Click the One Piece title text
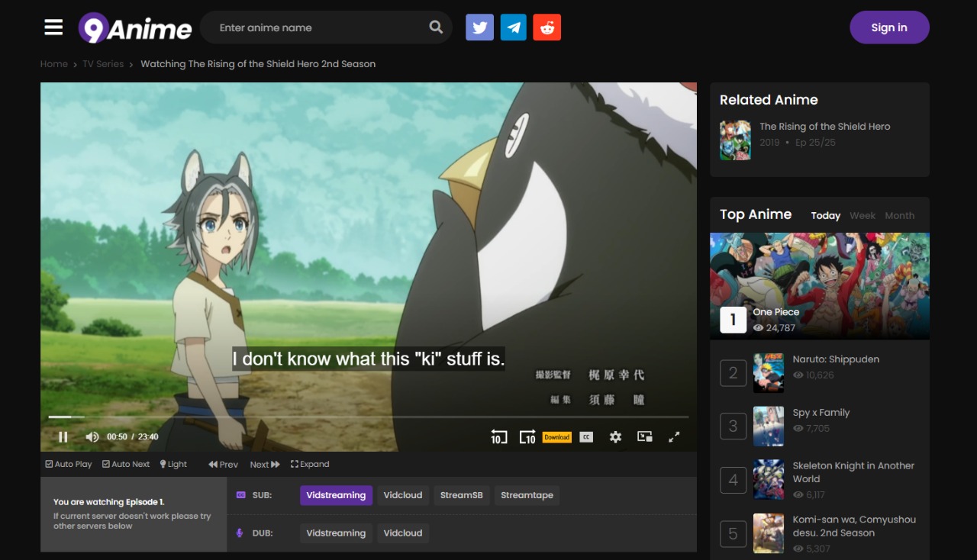 [776, 312]
